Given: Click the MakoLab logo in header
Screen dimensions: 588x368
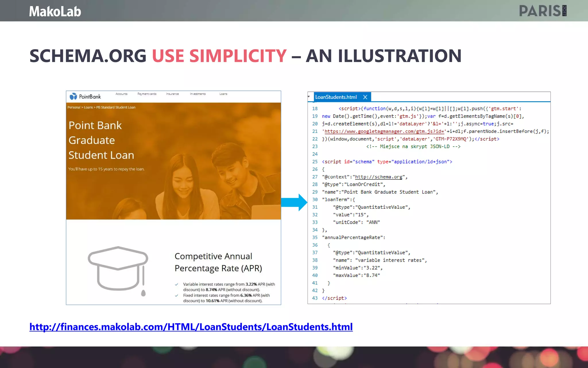Looking at the screenshot, I should [55, 11].
